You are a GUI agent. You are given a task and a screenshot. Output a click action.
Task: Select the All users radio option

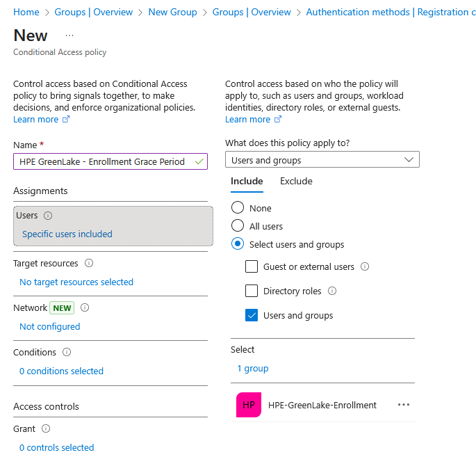(x=238, y=226)
